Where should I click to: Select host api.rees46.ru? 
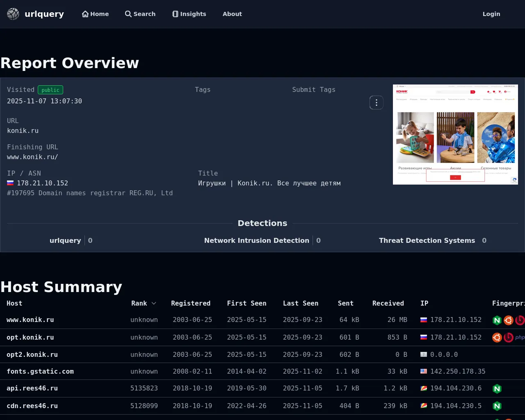click(x=32, y=388)
